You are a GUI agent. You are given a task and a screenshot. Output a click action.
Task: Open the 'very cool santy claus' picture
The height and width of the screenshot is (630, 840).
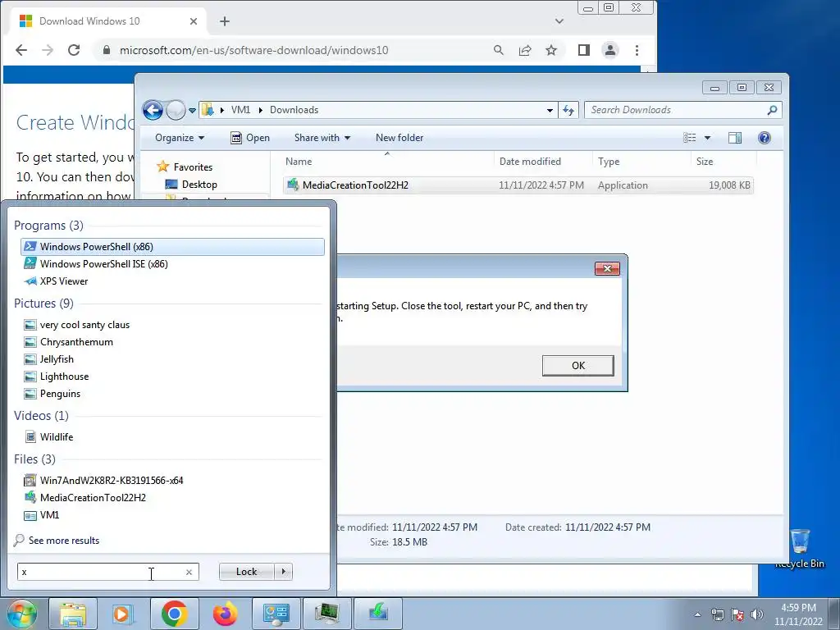pyautogui.click(x=76, y=325)
